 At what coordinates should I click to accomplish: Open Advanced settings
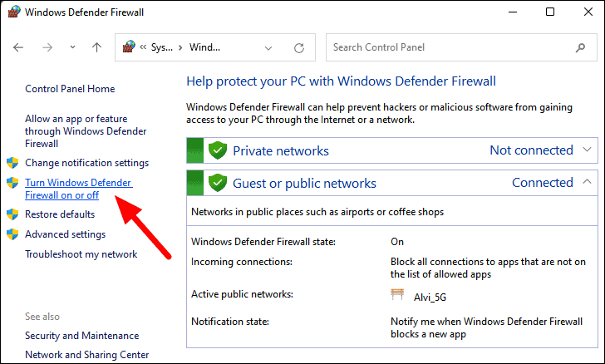(65, 234)
